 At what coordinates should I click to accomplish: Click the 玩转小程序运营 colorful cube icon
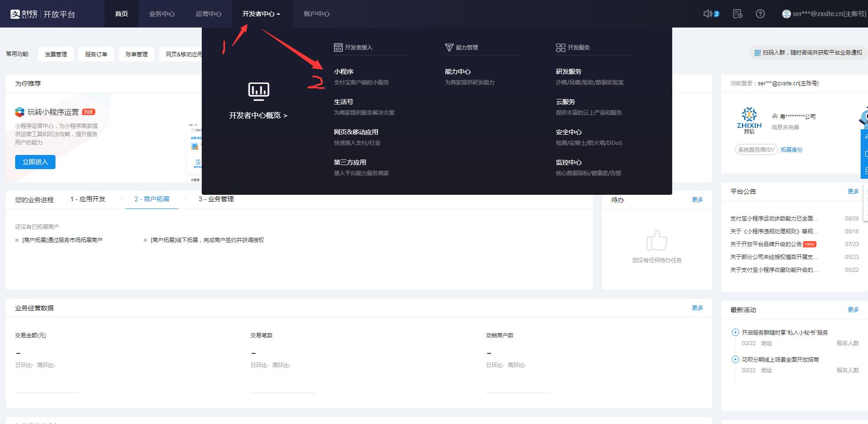20,112
